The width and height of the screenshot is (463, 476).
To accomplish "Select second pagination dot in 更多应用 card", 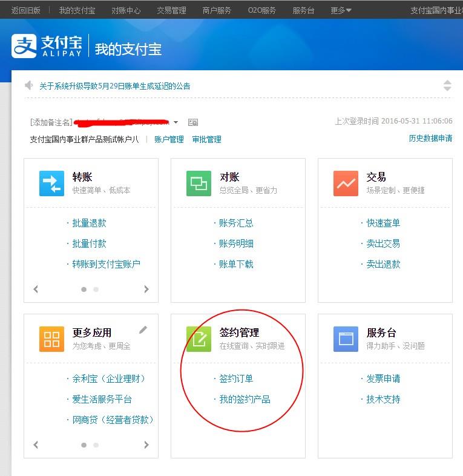I will [x=96, y=445].
